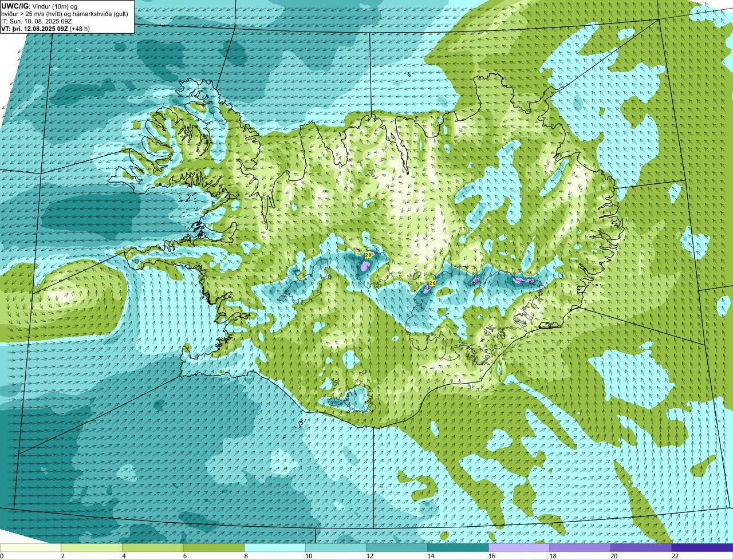Select the 12–14 m/s teal legend swatch

pos(397,548)
